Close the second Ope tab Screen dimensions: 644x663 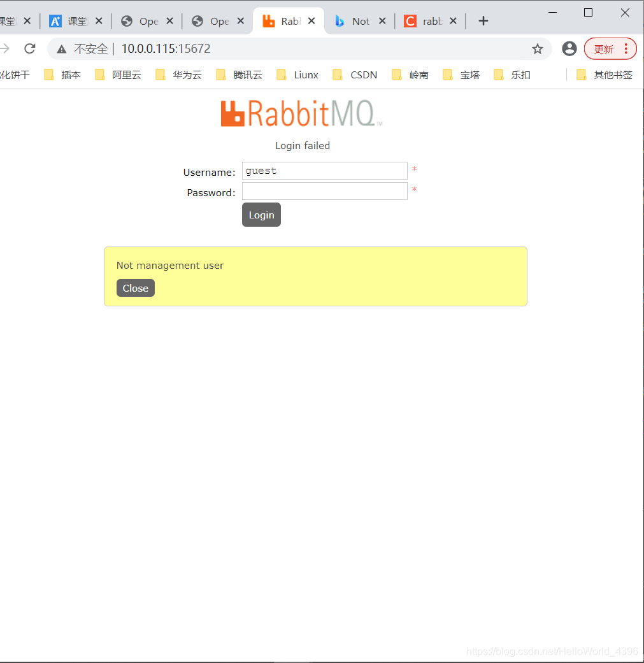click(x=241, y=21)
